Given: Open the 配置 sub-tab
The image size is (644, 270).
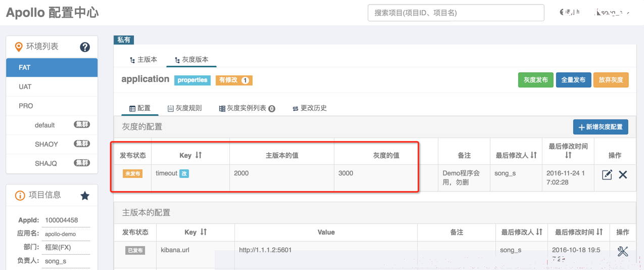Looking at the screenshot, I should tap(140, 108).
